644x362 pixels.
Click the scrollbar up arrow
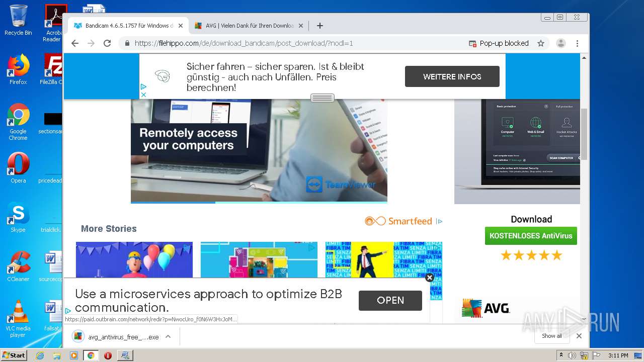(x=584, y=58)
